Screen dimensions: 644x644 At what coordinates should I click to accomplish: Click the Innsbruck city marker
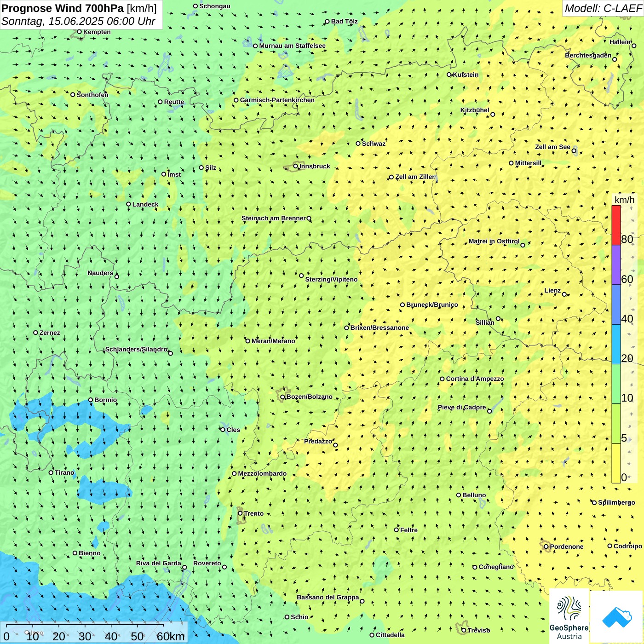296,166
